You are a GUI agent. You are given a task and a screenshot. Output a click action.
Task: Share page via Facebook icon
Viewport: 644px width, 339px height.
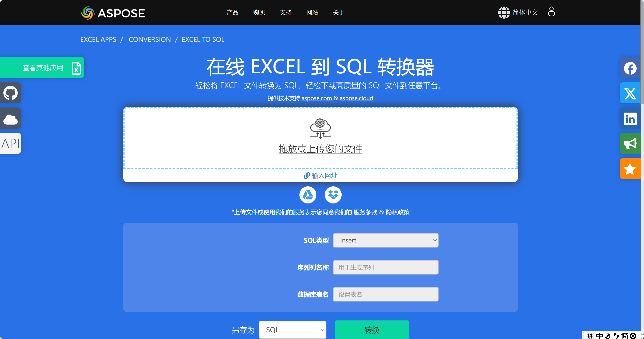pyautogui.click(x=630, y=68)
